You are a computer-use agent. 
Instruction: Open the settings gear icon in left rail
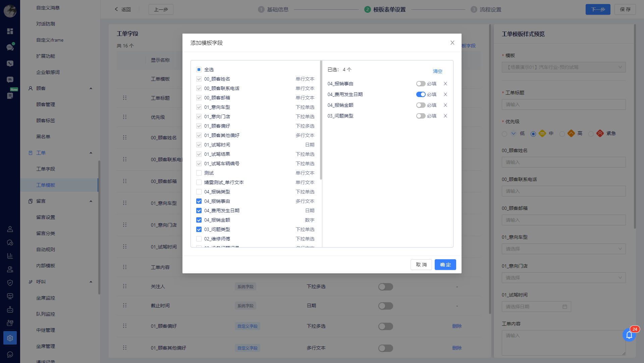tap(10, 338)
